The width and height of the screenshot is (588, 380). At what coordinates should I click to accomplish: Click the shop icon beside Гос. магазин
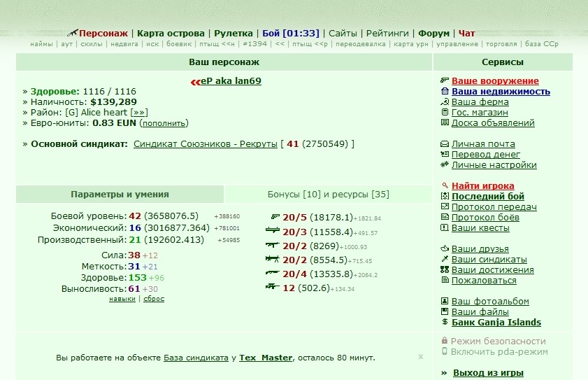click(x=445, y=112)
